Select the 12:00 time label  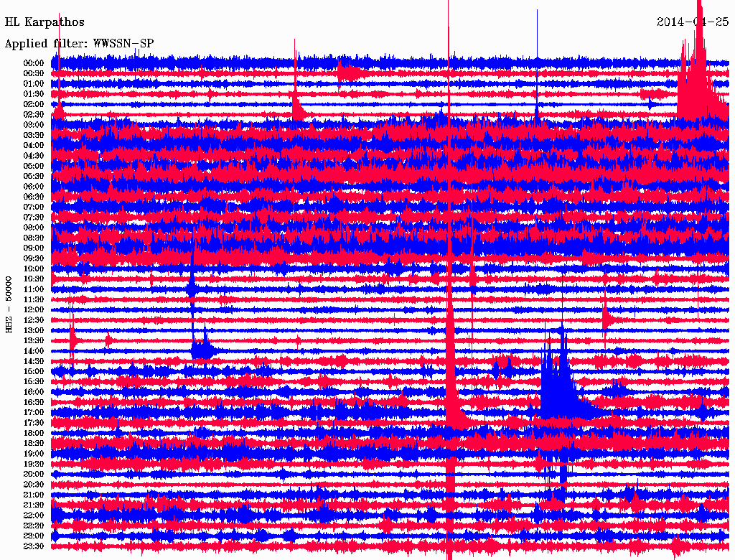34,309
